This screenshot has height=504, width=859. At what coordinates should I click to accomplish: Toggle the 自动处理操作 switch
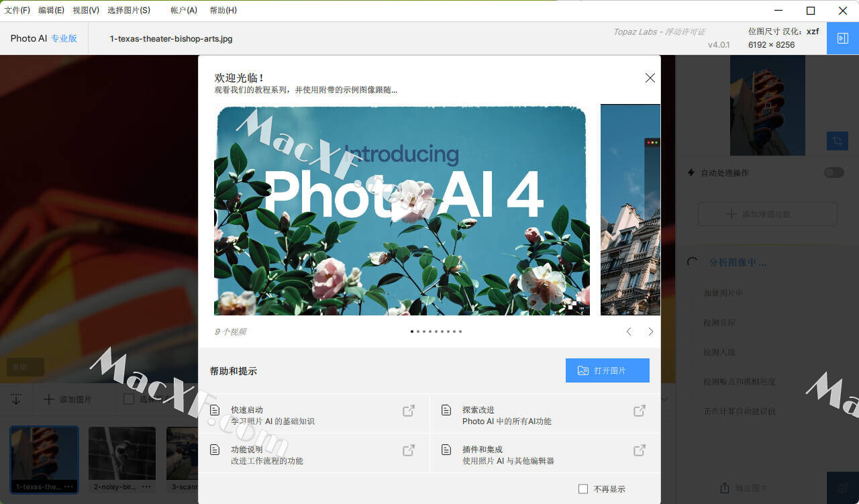(x=833, y=172)
